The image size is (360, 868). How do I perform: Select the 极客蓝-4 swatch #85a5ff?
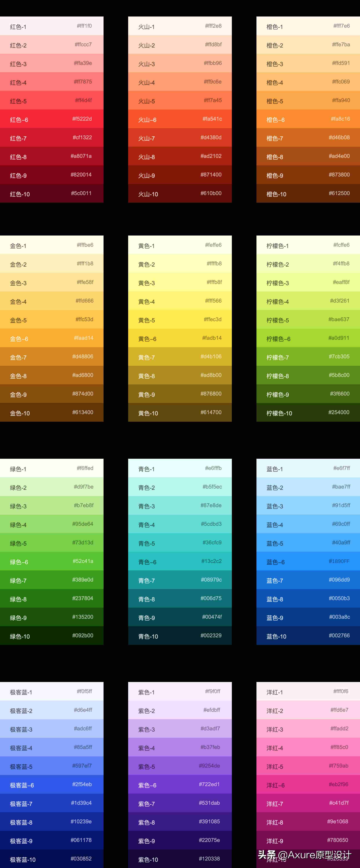click(x=52, y=747)
